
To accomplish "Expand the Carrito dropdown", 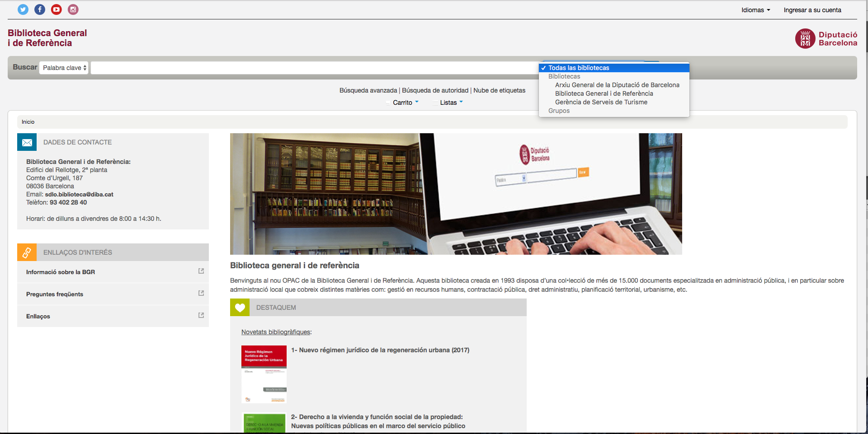I will 405,103.
